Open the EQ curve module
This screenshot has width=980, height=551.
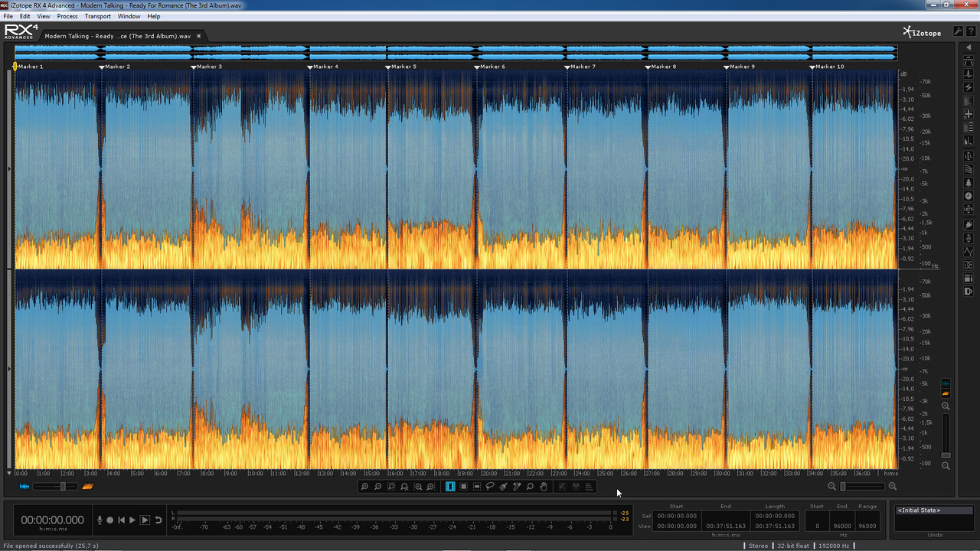969,250
